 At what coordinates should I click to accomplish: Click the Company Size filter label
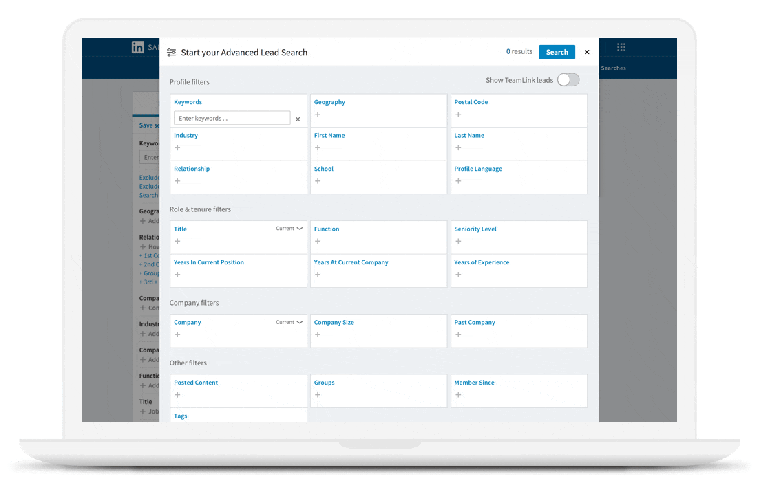pyautogui.click(x=334, y=322)
